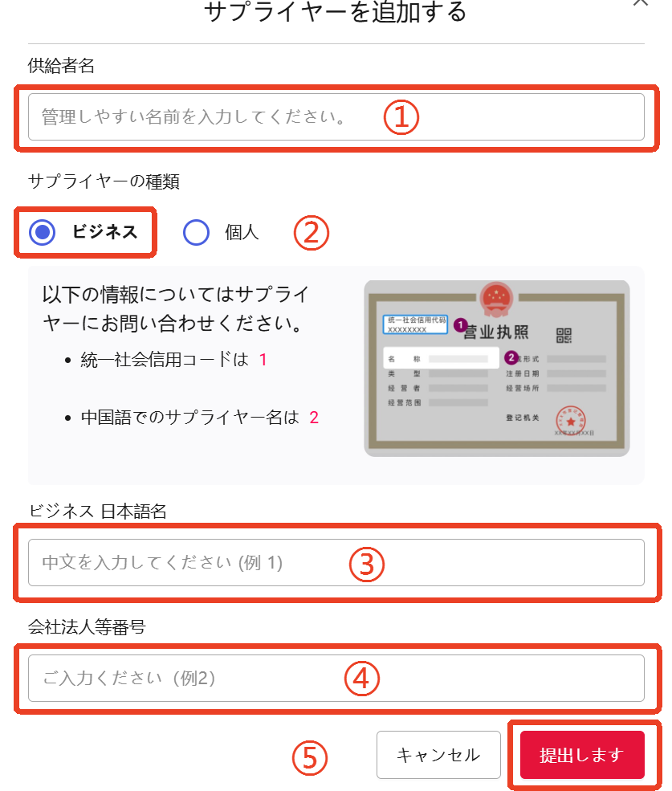672x791 pixels.
Task: Click the circled number ① annotation
Action: (401, 117)
